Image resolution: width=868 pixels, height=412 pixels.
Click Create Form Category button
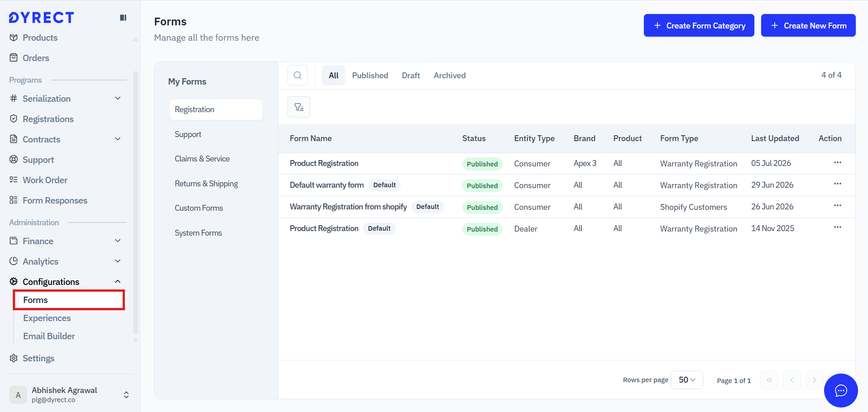pos(699,25)
